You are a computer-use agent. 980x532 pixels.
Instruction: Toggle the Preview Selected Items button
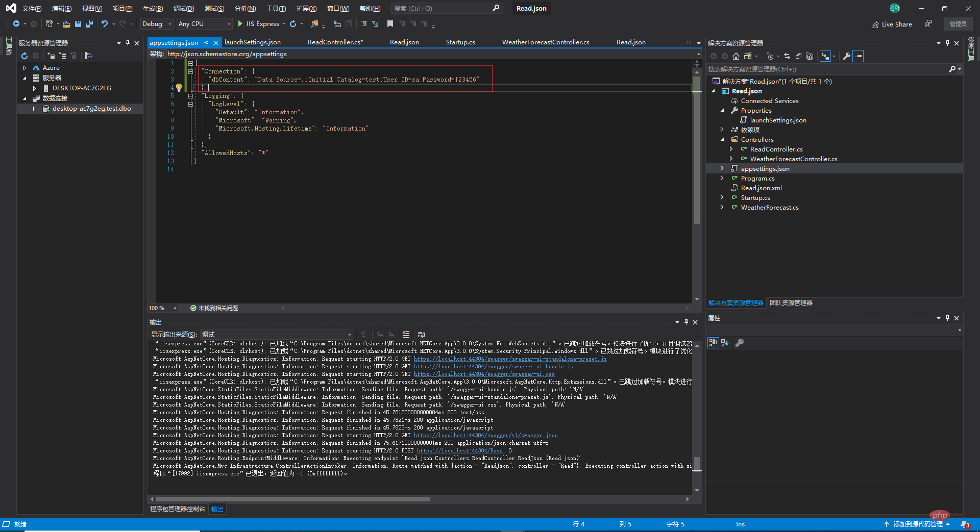pos(858,56)
